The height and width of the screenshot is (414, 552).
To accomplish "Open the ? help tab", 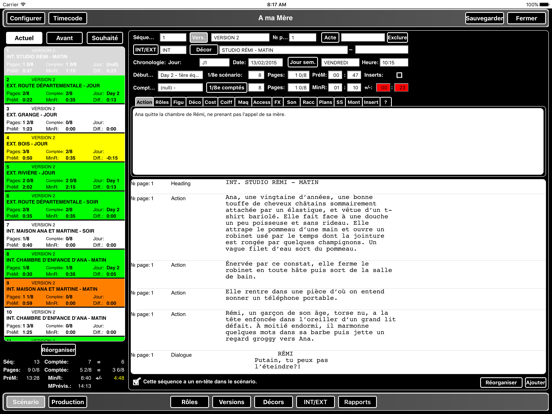I will pos(386,102).
